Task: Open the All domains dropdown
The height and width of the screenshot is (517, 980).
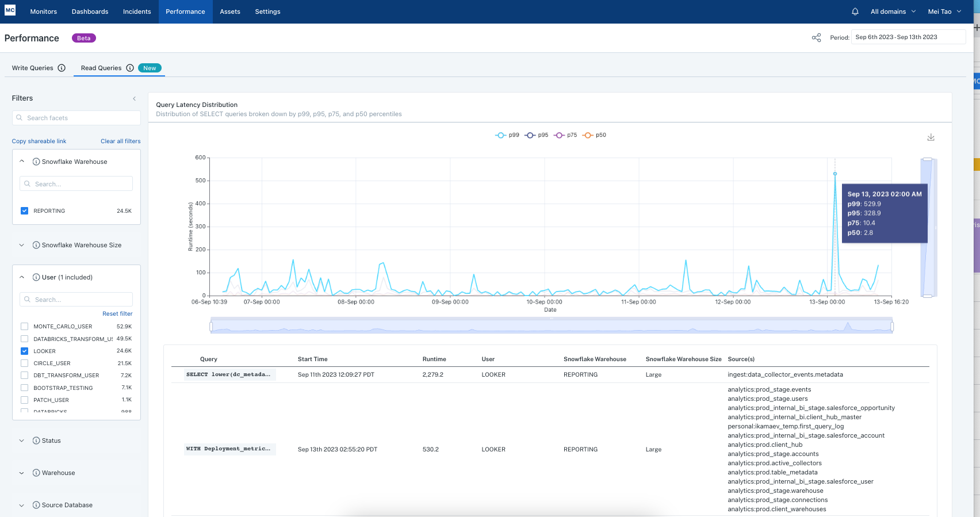Action: pyautogui.click(x=893, y=12)
